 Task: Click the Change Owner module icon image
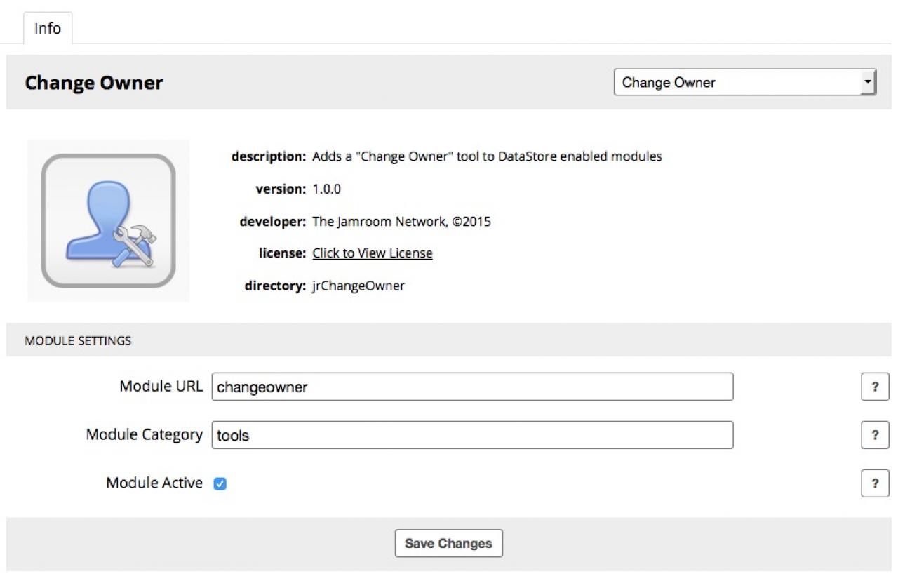point(108,221)
